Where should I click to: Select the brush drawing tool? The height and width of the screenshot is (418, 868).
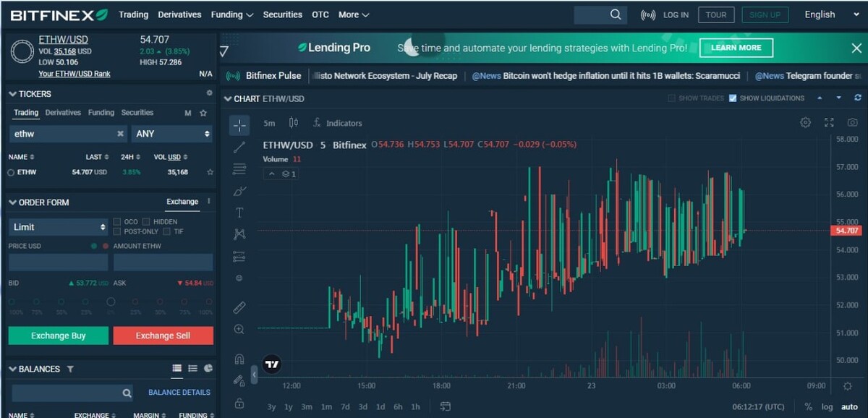pos(239,190)
